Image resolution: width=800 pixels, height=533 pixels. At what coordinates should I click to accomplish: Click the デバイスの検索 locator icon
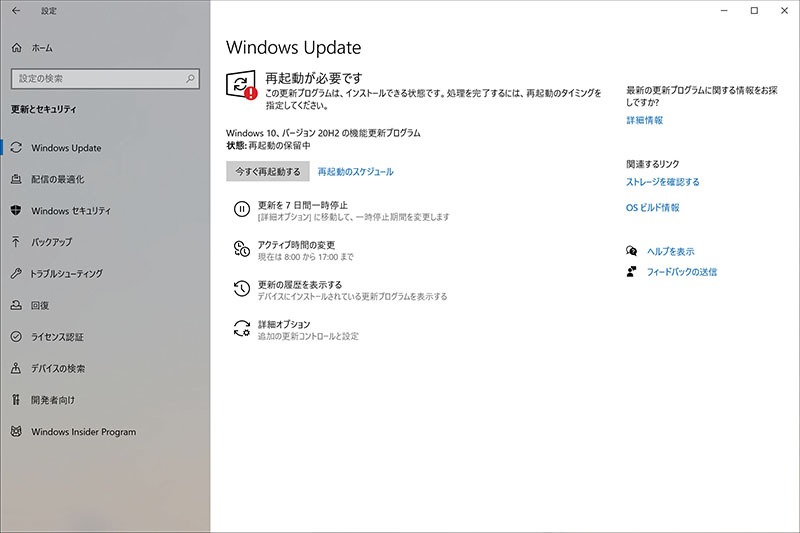[16, 368]
